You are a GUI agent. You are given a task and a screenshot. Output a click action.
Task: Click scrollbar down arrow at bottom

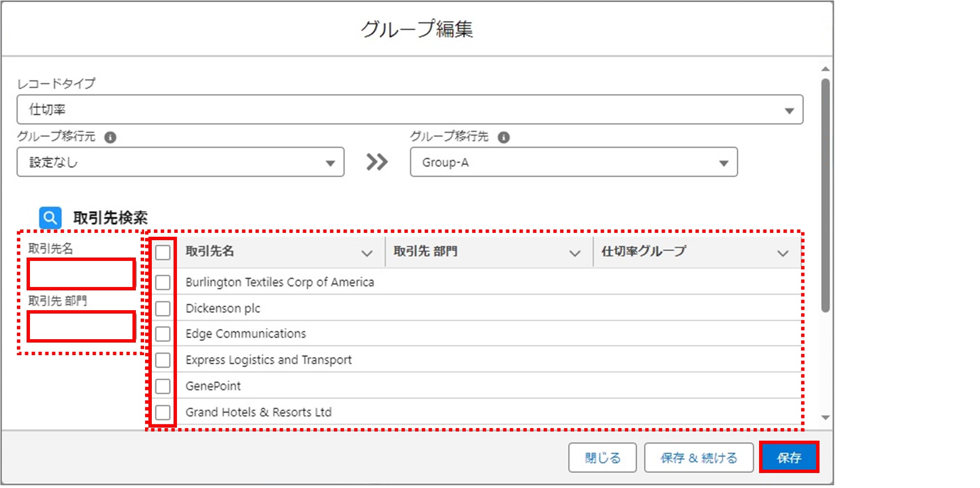coord(825,417)
